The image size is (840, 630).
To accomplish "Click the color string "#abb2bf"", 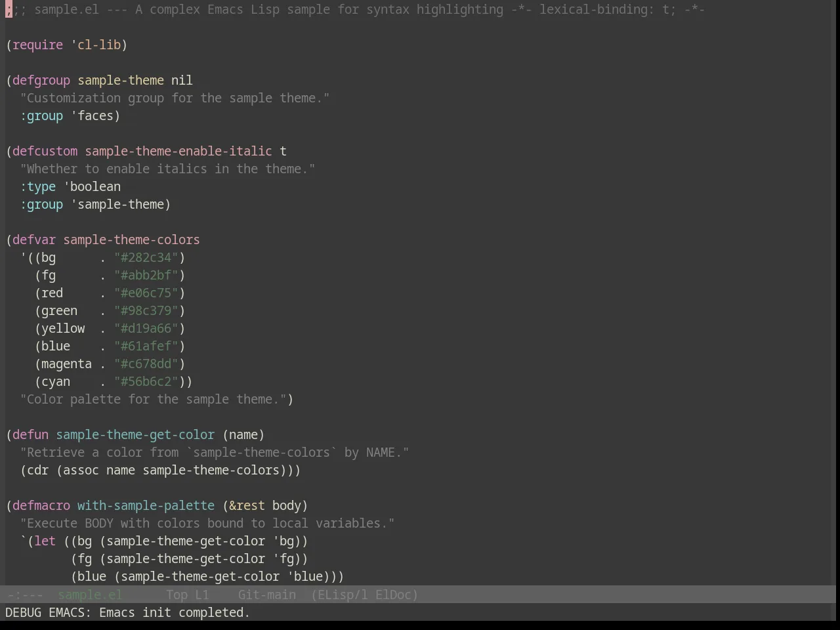I will click(146, 275).
